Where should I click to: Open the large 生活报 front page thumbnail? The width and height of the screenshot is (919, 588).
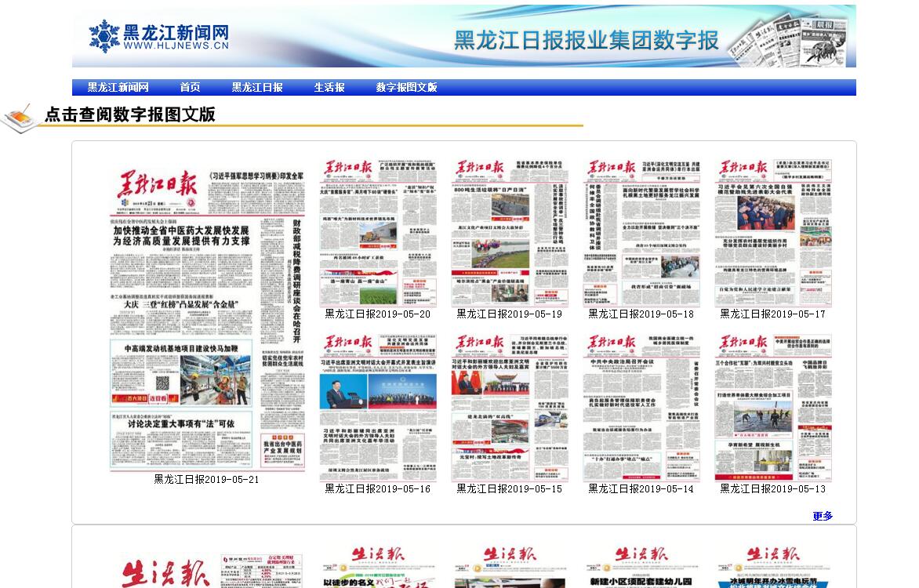(x=206, y=568)
